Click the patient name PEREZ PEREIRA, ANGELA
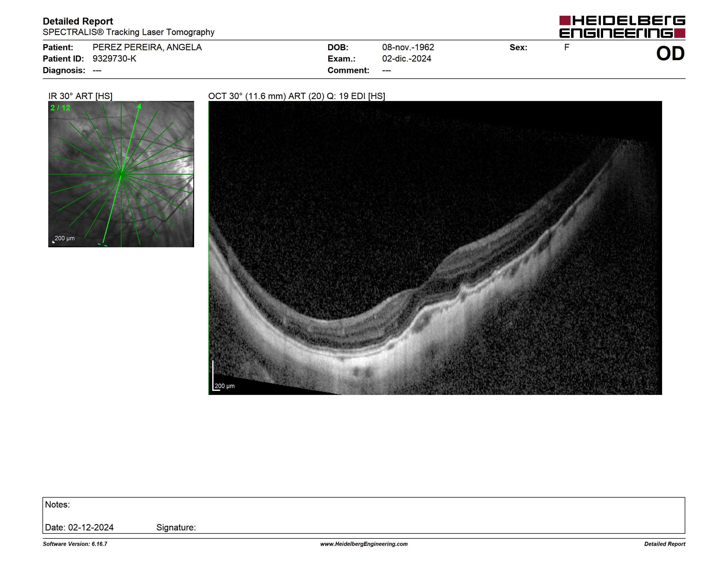The height and width of the screenshot is (563, 728). pyautogui.click(x=147, y=47)
